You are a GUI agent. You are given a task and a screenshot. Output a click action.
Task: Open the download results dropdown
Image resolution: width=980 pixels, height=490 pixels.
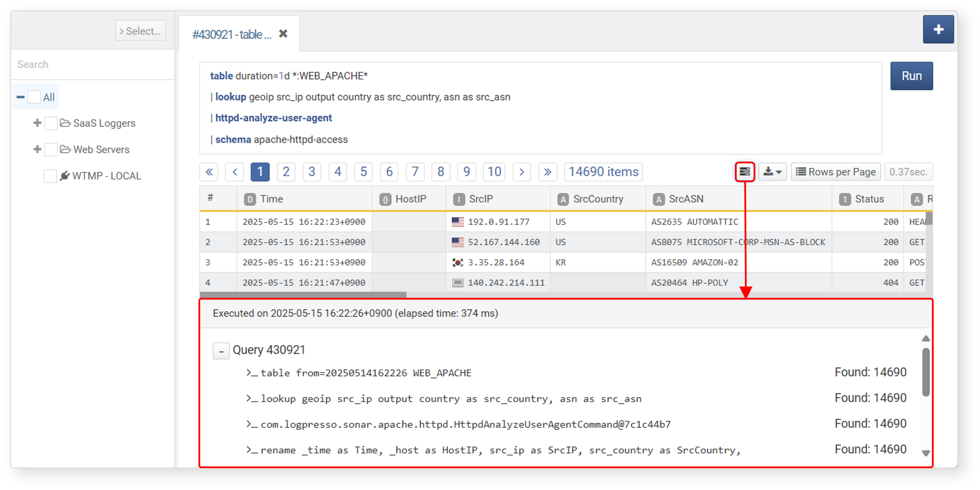click(772, 172)
